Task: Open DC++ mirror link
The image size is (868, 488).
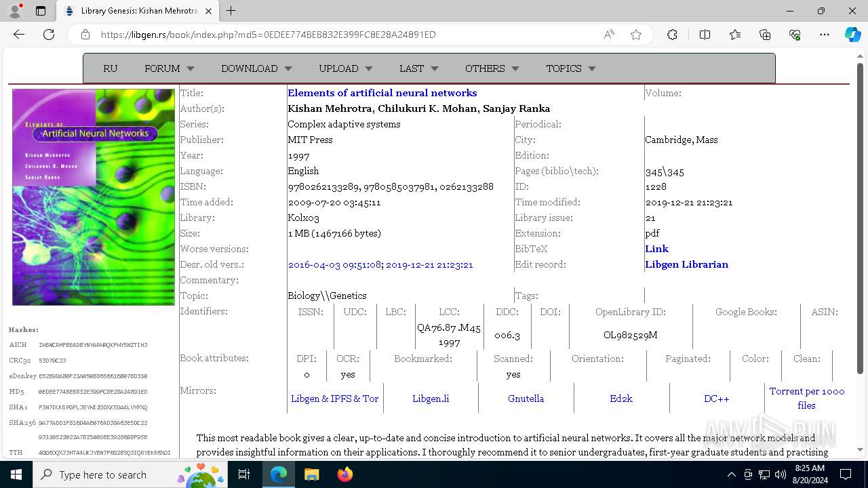Action: coord(717,399)
